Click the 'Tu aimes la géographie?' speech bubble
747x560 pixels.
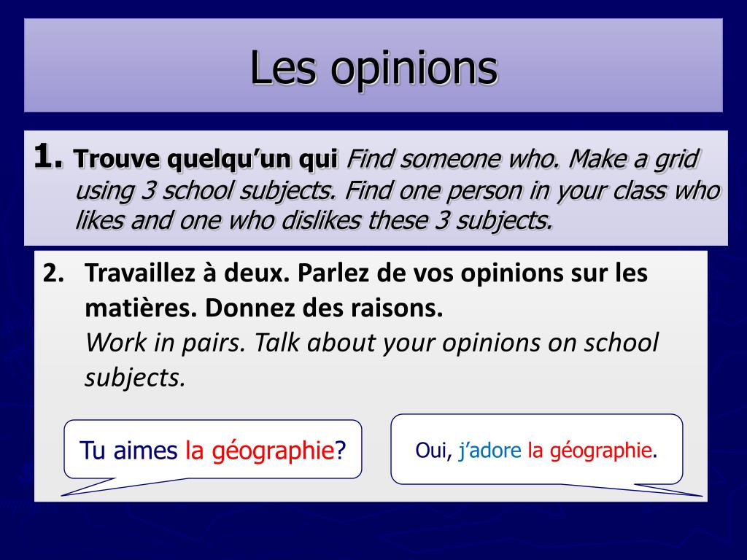coord(213,449)
